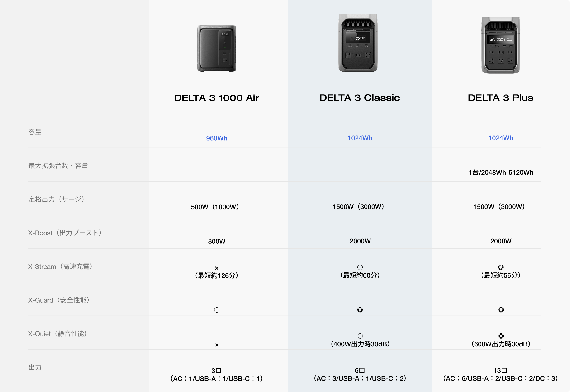This screenshot has width=570, height=392.
Task: Click 1024Wh under DELTA 3 Classic
Action: pyautogui.click(x=360, y=138)
